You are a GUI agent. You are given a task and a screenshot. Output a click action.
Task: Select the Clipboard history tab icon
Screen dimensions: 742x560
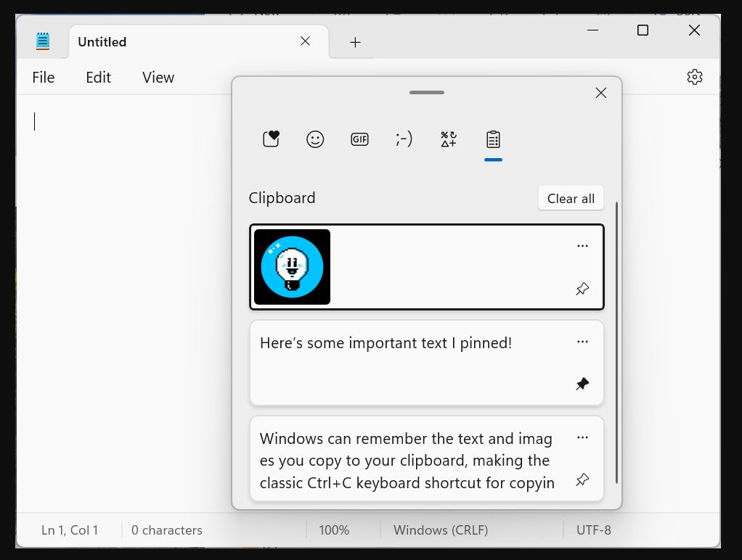(493, 139)
